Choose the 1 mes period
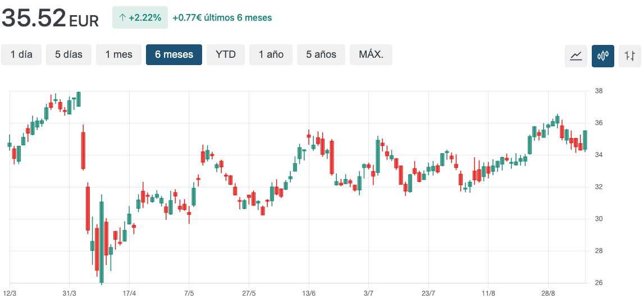The image size is (644, 303). click(118, 54)
